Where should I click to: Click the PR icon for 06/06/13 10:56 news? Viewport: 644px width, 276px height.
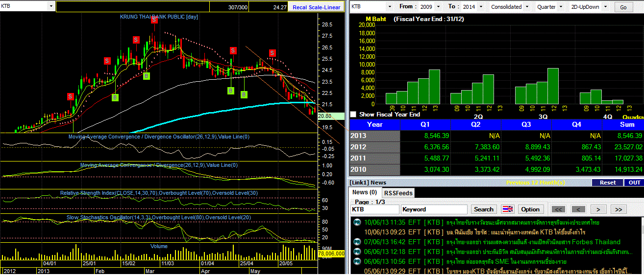click(x=356, y=261)
